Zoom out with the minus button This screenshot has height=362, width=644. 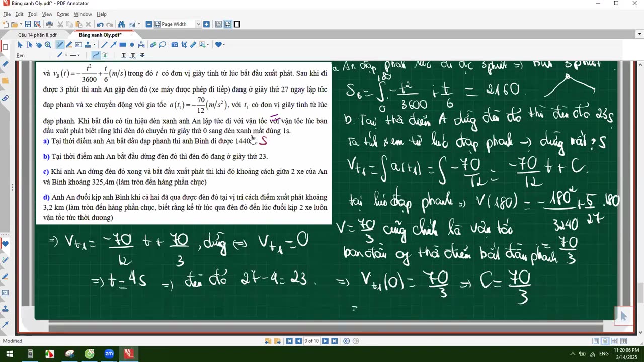point(149,24)
